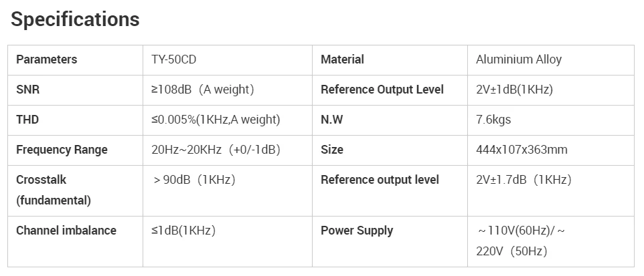Select the > 90dB crosstalk value
Screen dimensions: 644x276
(x=194, y=180)
